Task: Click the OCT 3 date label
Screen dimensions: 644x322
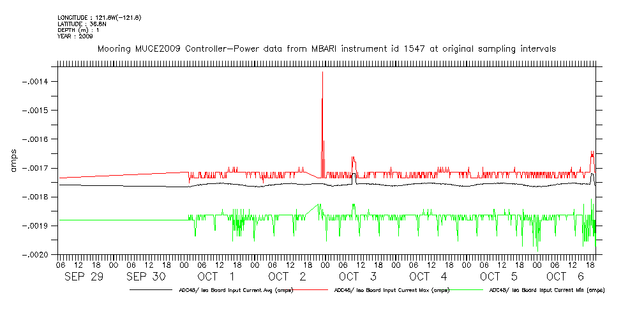Action: coord(357,277)
